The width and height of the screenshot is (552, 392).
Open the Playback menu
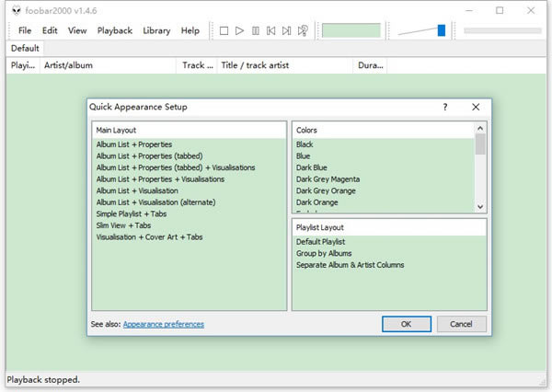(x=115, y=30)
